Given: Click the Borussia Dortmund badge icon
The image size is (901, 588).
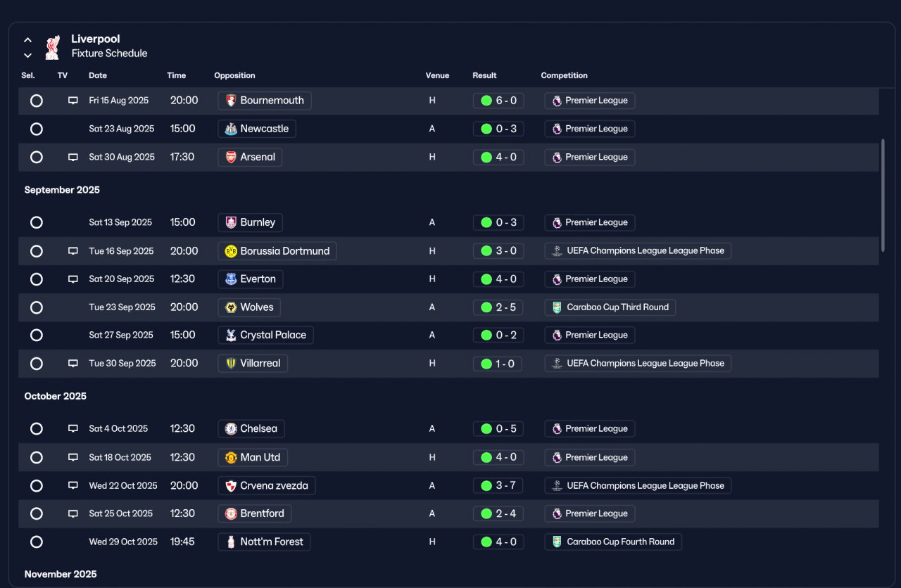Looking at the screenshot, I should (x=231, y=251).
